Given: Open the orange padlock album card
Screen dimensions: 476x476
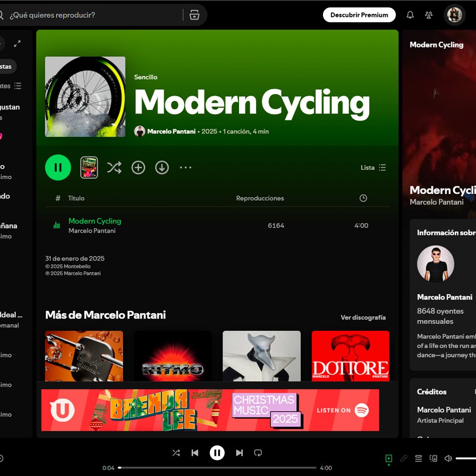Looking at the screenshot, I should [84, 356].
